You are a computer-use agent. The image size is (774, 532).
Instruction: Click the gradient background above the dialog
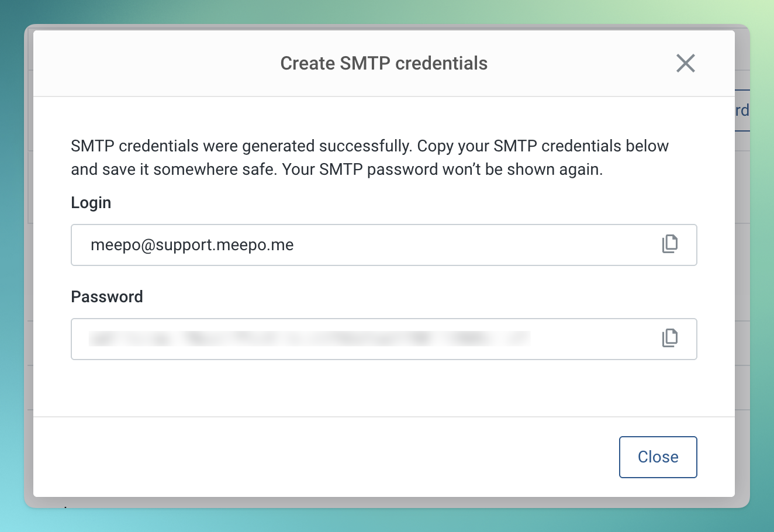click(386, 12)
